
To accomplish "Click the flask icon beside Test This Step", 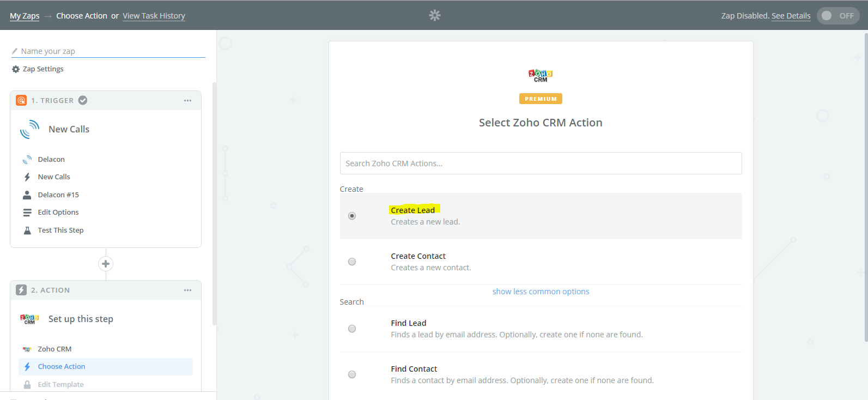I will click(27, 231).
